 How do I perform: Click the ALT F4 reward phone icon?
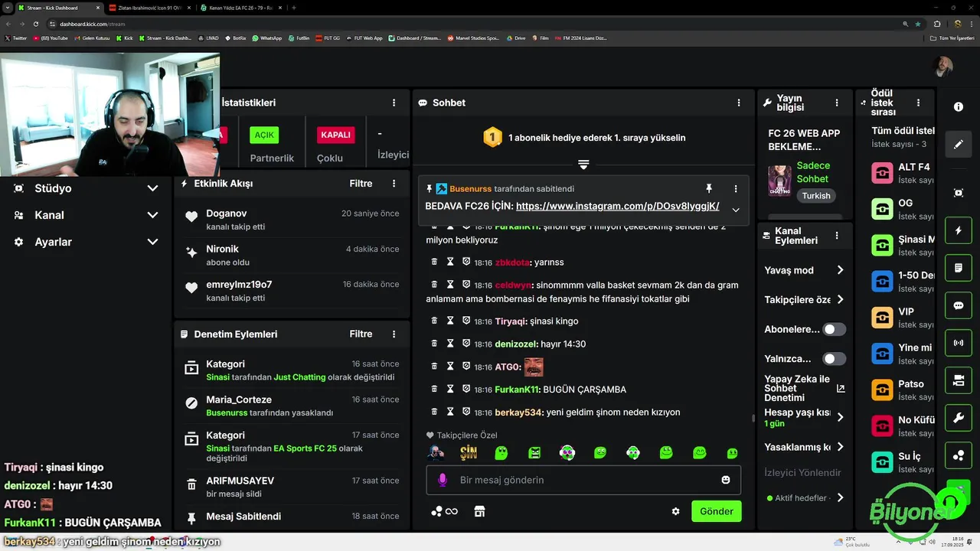[882, 172]
